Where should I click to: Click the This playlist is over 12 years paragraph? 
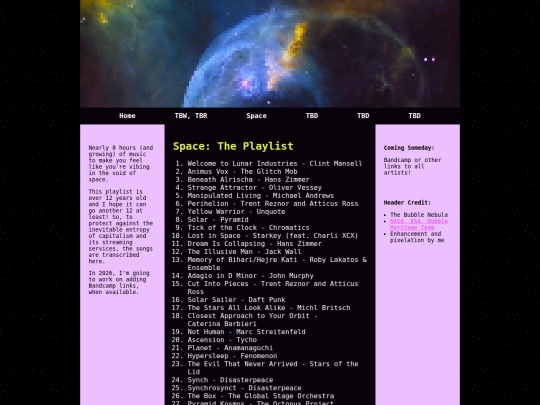[x=121, y=226]
